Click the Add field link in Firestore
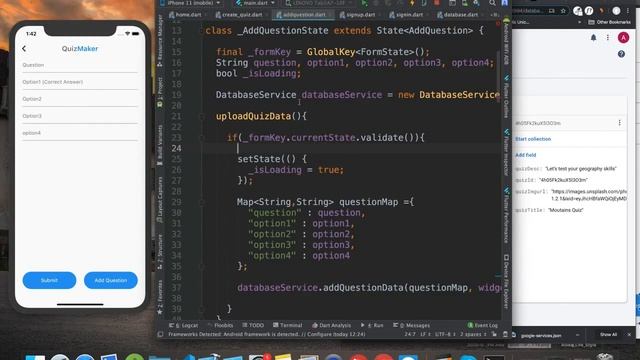 [526, 155]
